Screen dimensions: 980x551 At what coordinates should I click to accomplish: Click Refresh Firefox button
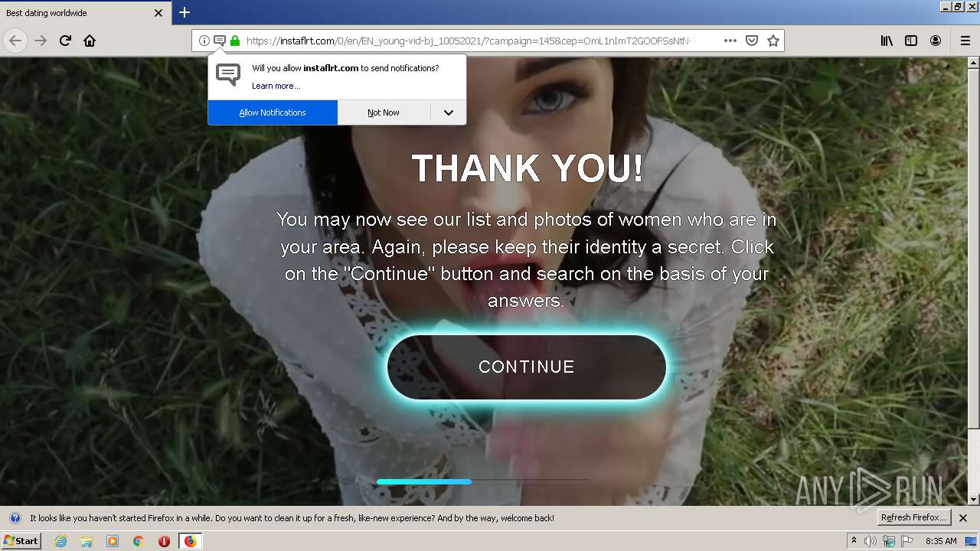point(913,517)
